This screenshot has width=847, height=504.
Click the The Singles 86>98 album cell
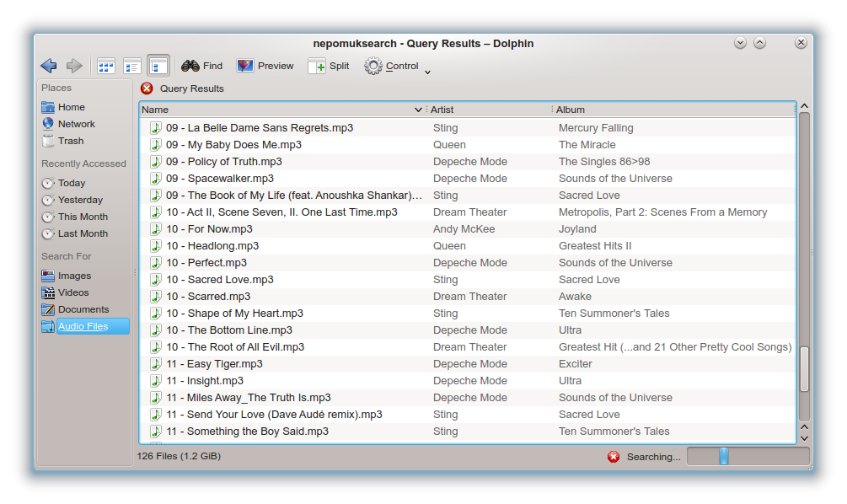point(604,162)
